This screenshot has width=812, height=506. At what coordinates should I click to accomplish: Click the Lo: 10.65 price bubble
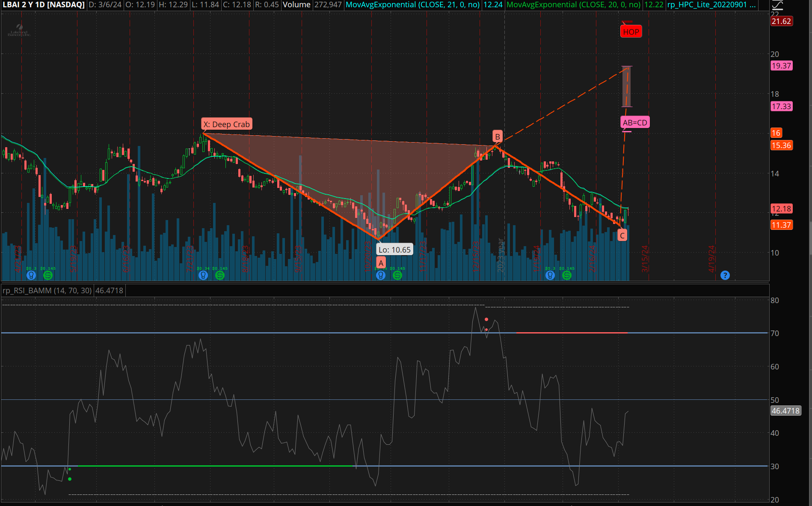394,250
